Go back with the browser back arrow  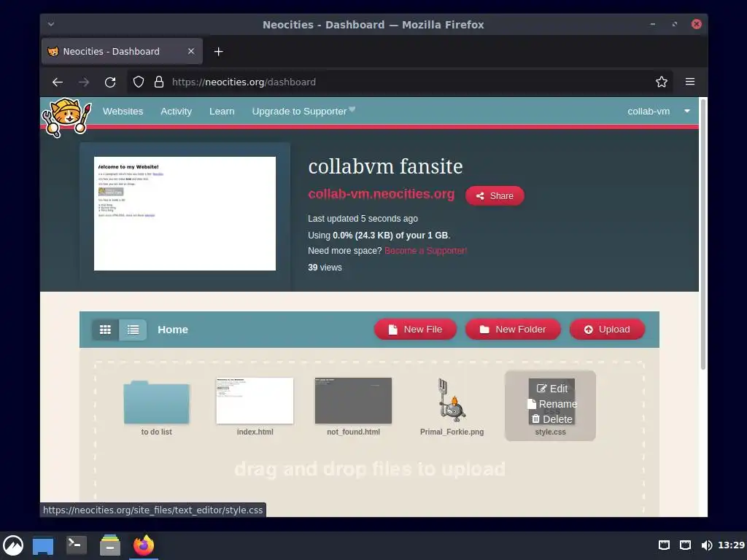coord(58,82)
